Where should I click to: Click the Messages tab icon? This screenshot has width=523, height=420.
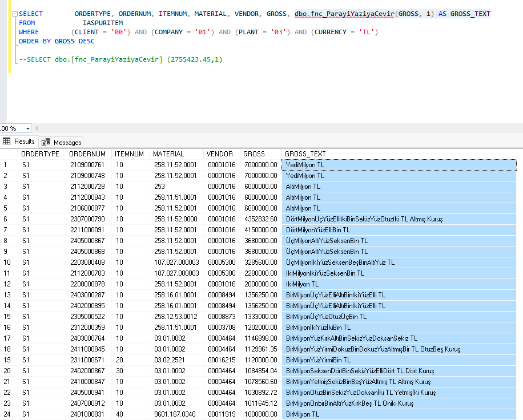click(46, 142)
